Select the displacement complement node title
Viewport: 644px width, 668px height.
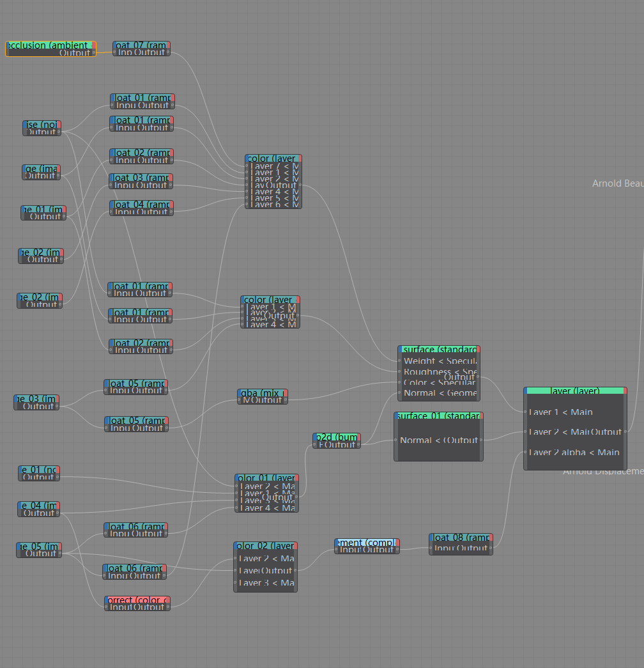pyautogui.click(x=367, y=542)
